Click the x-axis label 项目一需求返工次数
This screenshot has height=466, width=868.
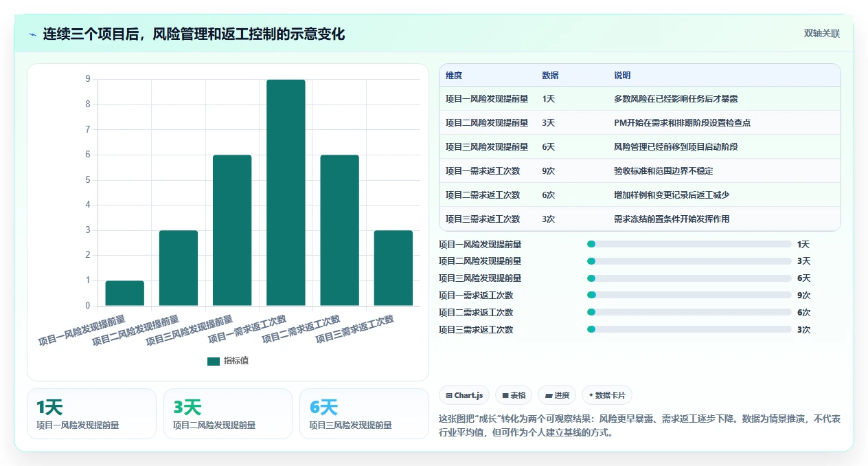(x=247, y=329)
